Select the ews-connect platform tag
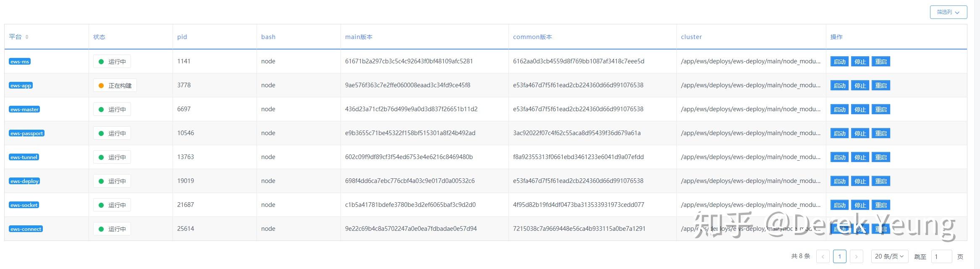 pos(26,229)
